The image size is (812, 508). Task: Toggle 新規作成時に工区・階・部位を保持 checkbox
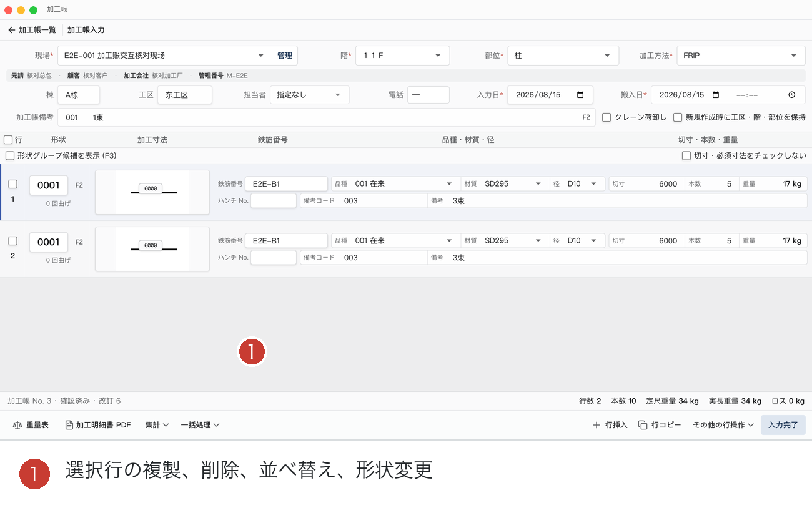pyautogui.click(x=678, y=117)
